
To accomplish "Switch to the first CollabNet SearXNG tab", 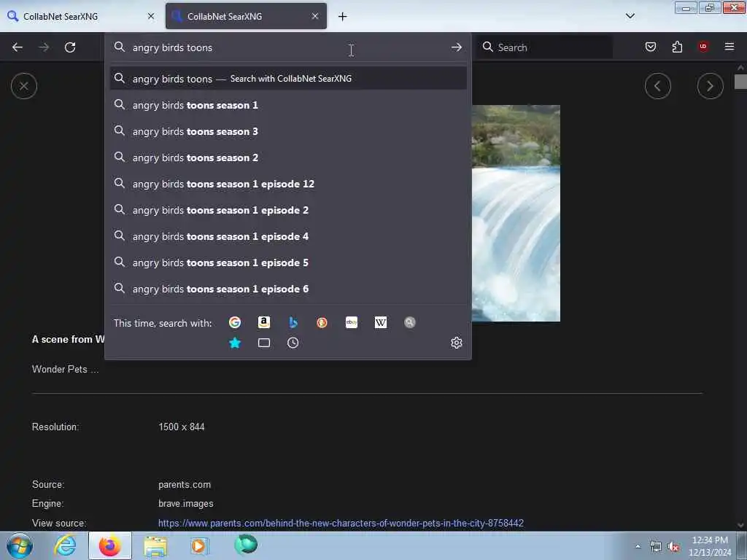I will point(81,16).
